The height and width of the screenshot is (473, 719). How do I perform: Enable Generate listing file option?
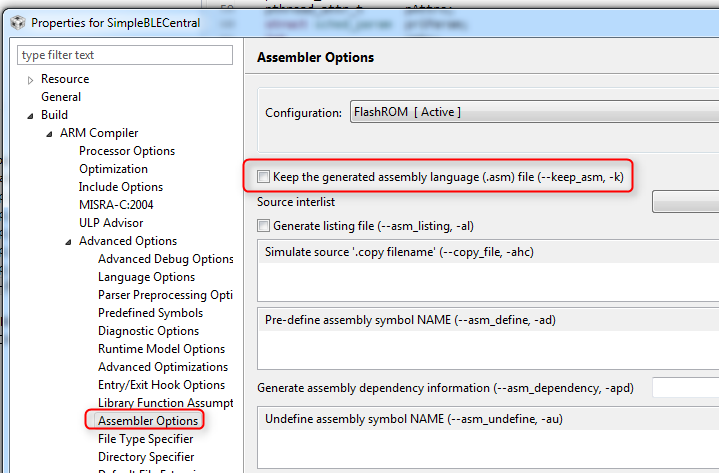coord(264,226)
